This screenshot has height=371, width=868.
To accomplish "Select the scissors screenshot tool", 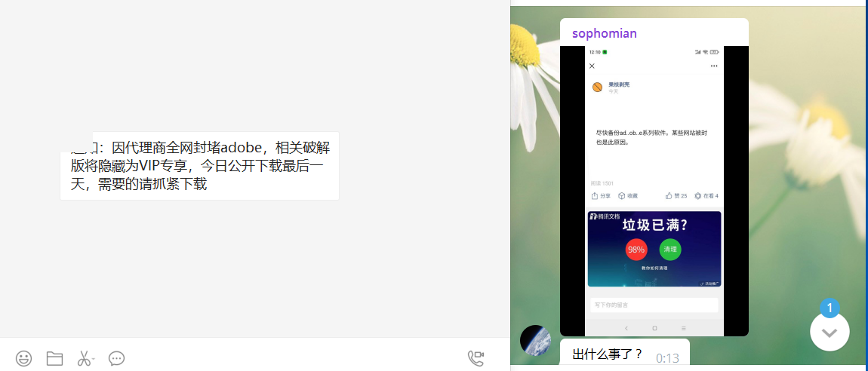I will click(84, 358).
